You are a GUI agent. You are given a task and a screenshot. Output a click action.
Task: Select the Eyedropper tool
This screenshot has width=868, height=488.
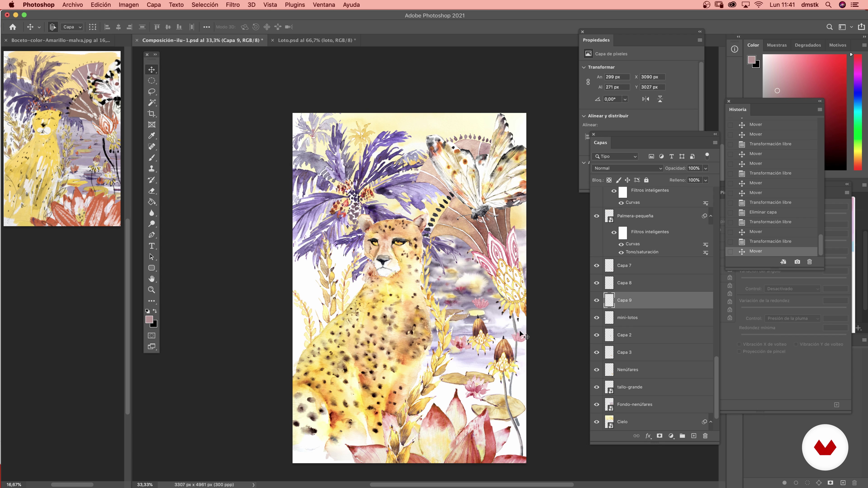click(x=152, y=136)
